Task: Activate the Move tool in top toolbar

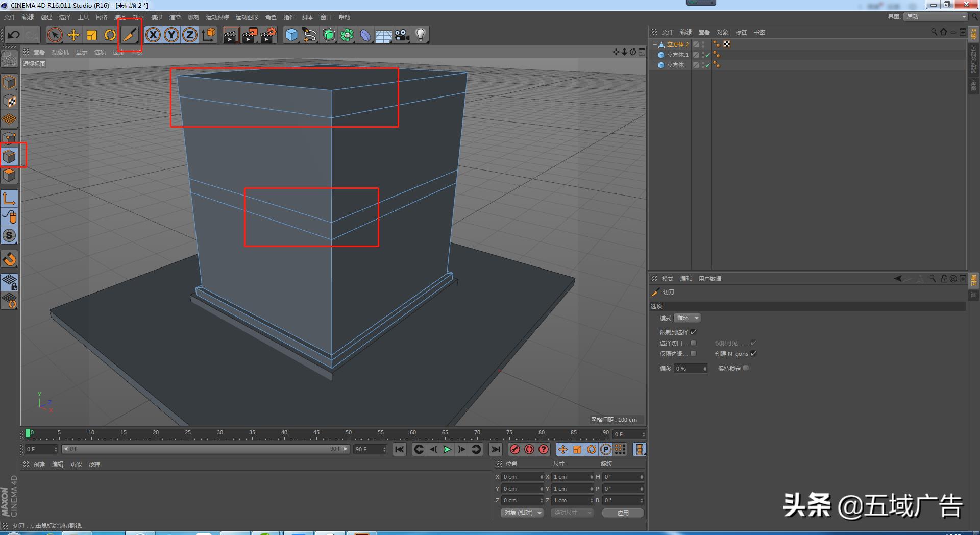Action: pos(73,35)
